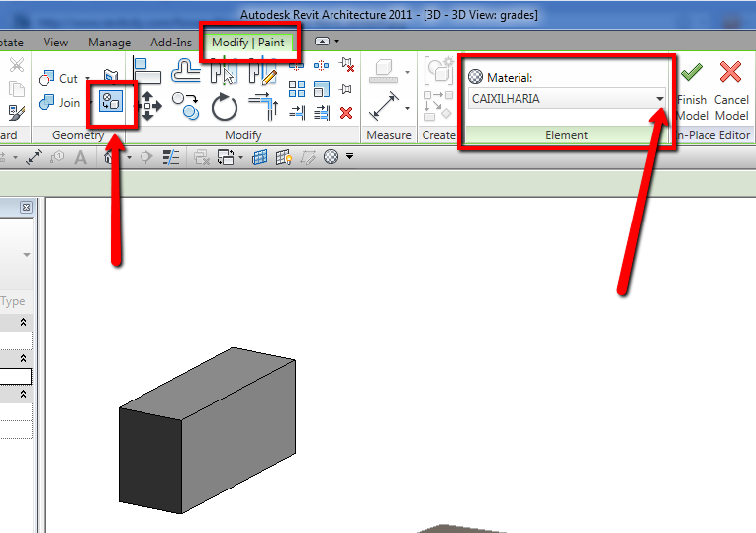
Task: Collapse the third Properties section chevron
Action: pos(23,395)
